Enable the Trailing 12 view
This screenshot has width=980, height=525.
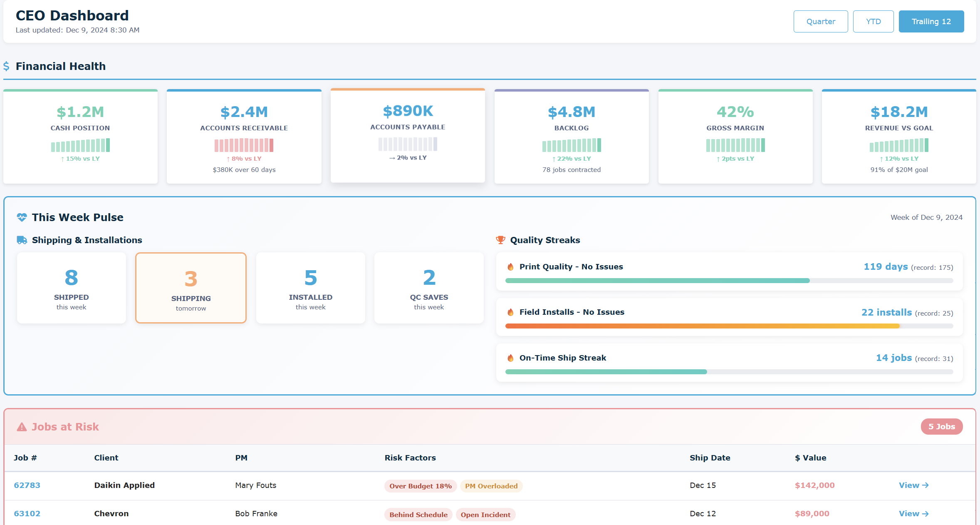931,21
